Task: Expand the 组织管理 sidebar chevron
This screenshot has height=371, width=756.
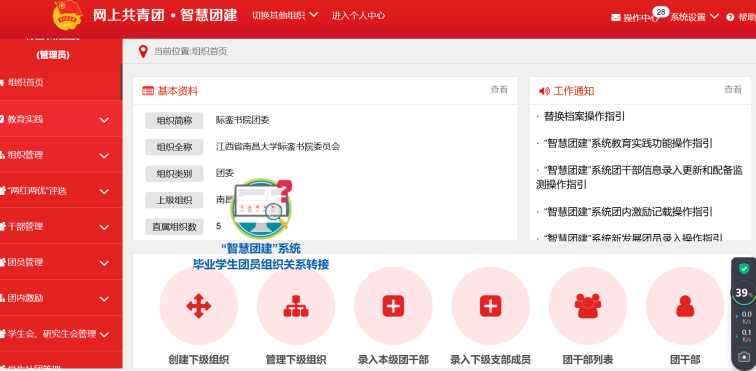Action: click(105, 156)
